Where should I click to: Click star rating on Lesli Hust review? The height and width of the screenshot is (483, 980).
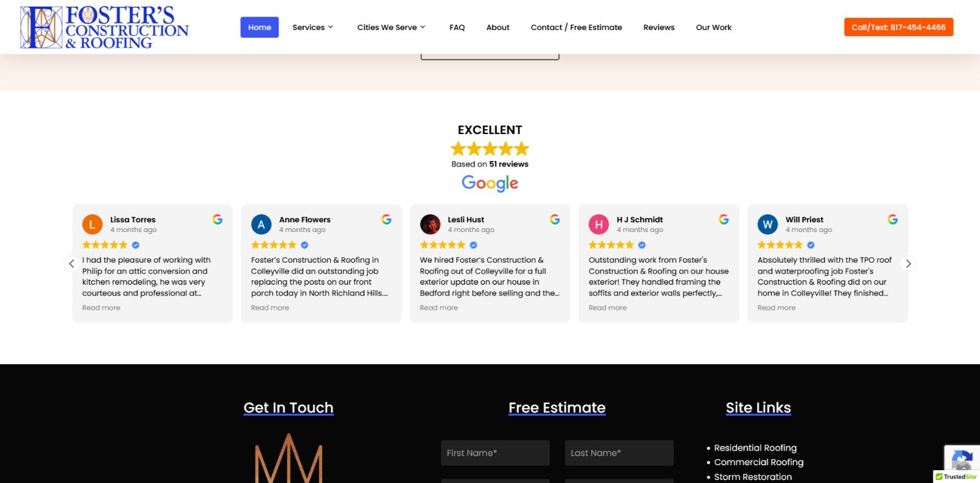443,245
